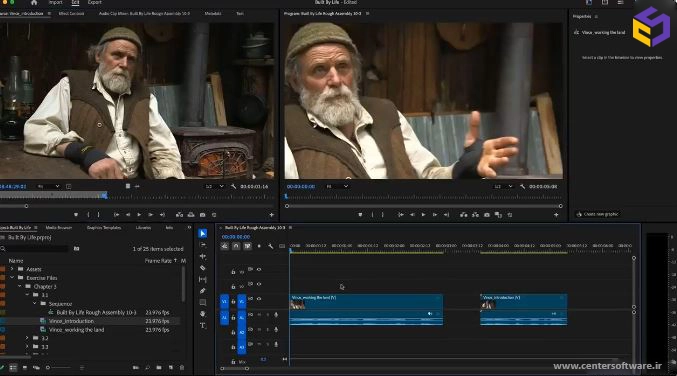Click Overwrite button in Source monitor

pyautogui.click(x=191, y=215)
